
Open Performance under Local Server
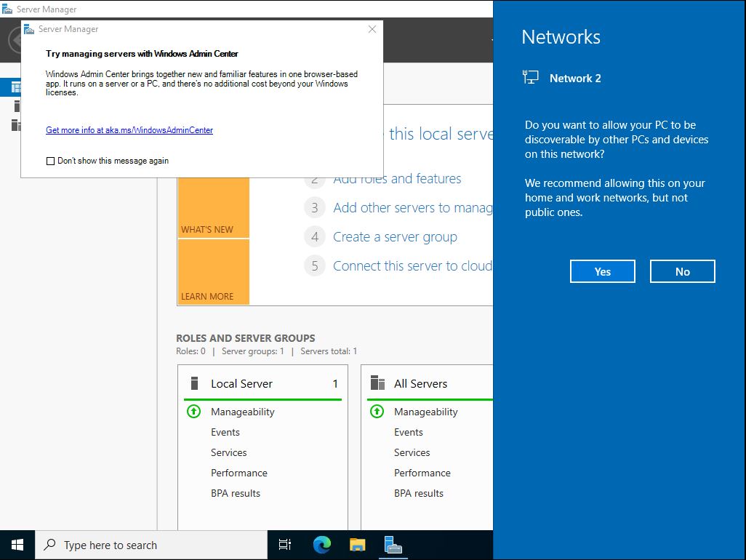238,473
